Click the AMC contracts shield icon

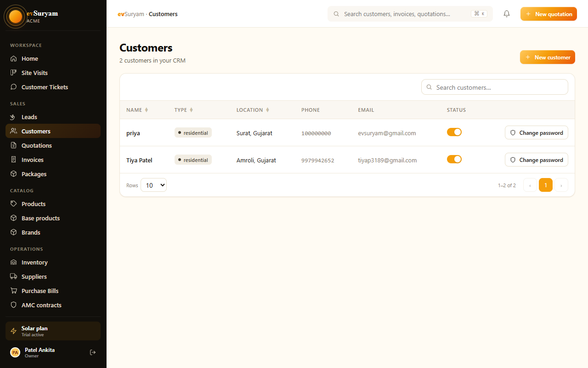(x=14, y=305)
